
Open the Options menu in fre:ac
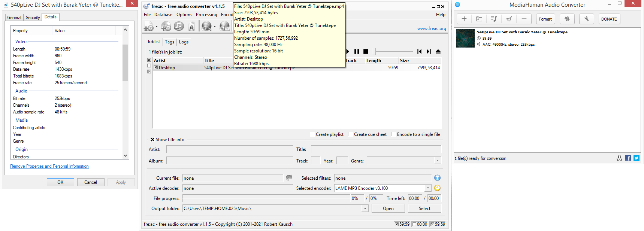pyautogui.click(x=184, y=15)
